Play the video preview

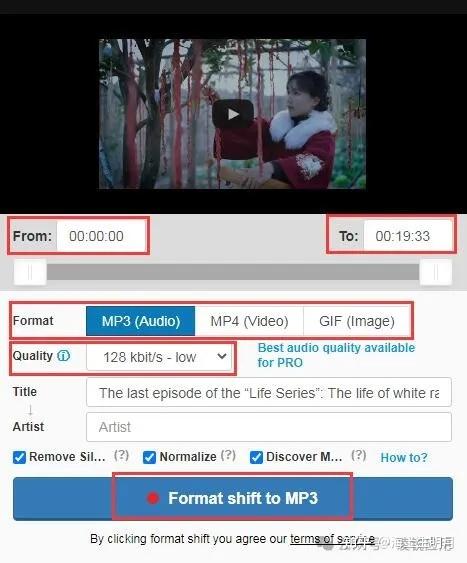(233, 114)
